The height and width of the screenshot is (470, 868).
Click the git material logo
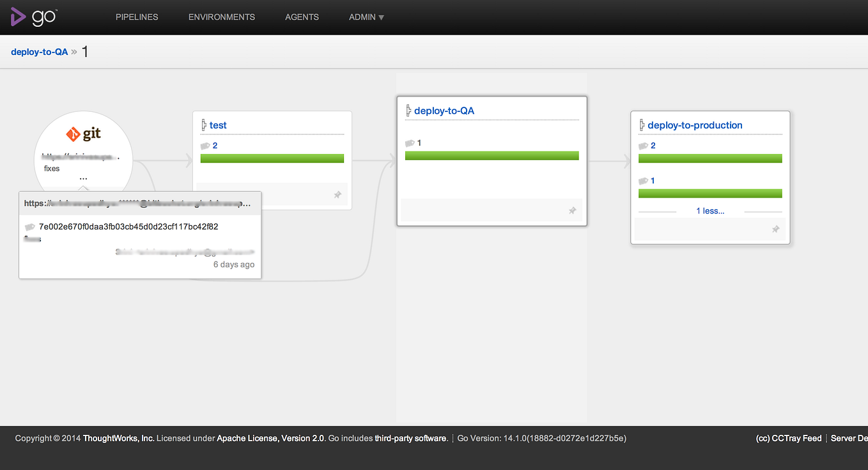[x=83, y=134]
